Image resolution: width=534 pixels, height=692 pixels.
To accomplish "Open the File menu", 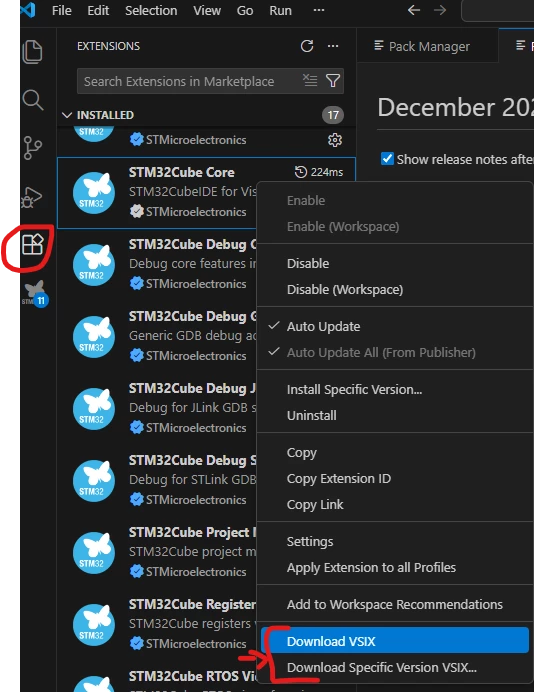I will click(61, 10).
